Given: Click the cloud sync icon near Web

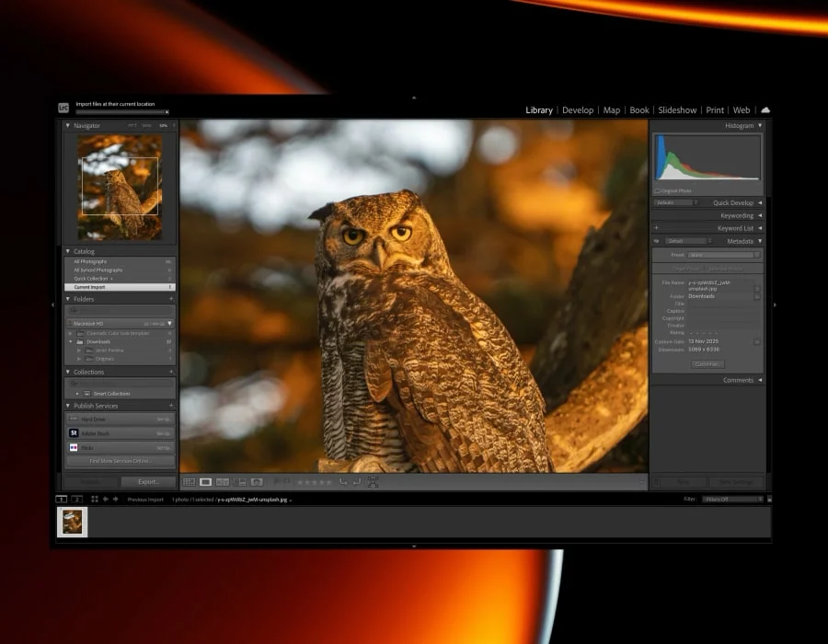Looking at the screenshot, I should [x=766, y=109].
